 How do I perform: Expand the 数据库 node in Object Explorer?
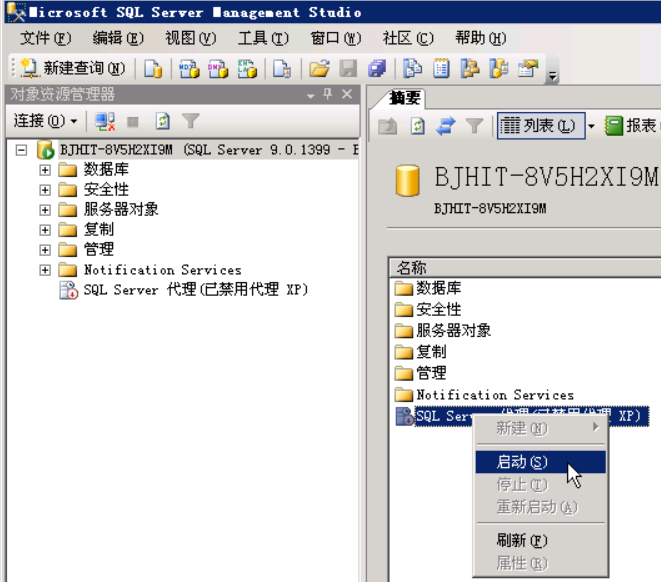click(45, 170)
